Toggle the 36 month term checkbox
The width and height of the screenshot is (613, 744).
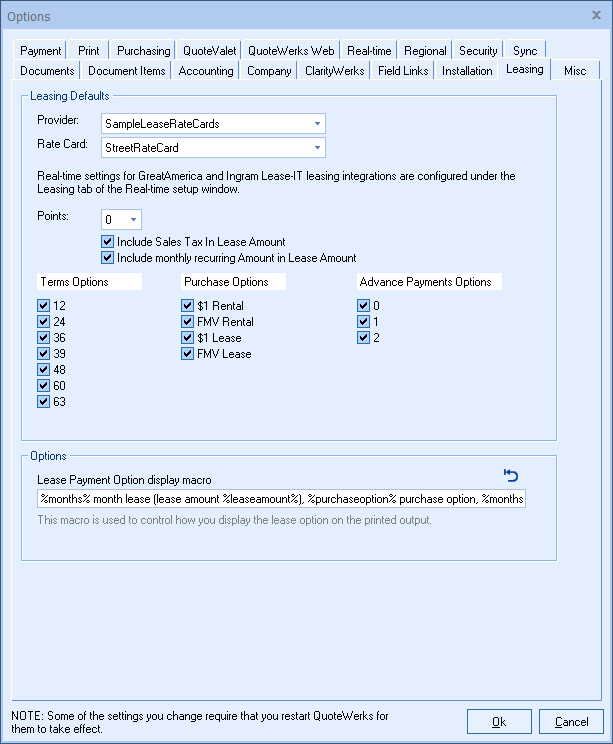pyautogui.click(x=43, y=338)
